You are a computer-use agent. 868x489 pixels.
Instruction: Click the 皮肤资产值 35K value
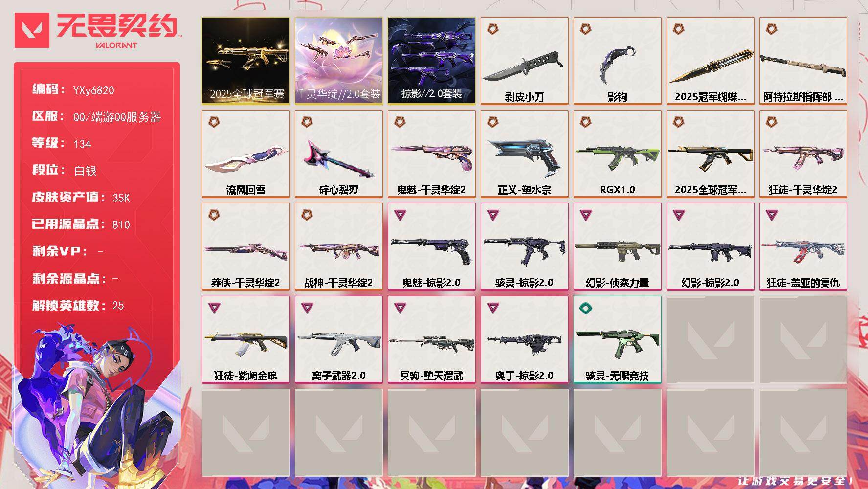pos(121,198)
